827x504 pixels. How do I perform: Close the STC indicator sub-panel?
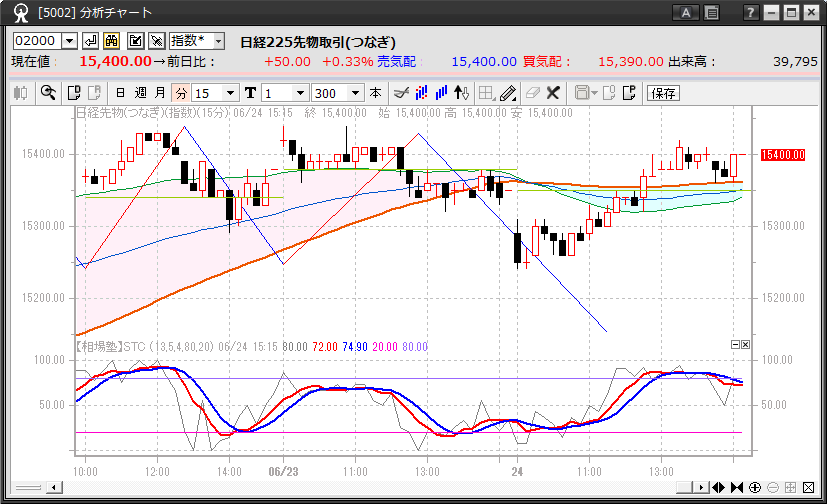point(745,344)
